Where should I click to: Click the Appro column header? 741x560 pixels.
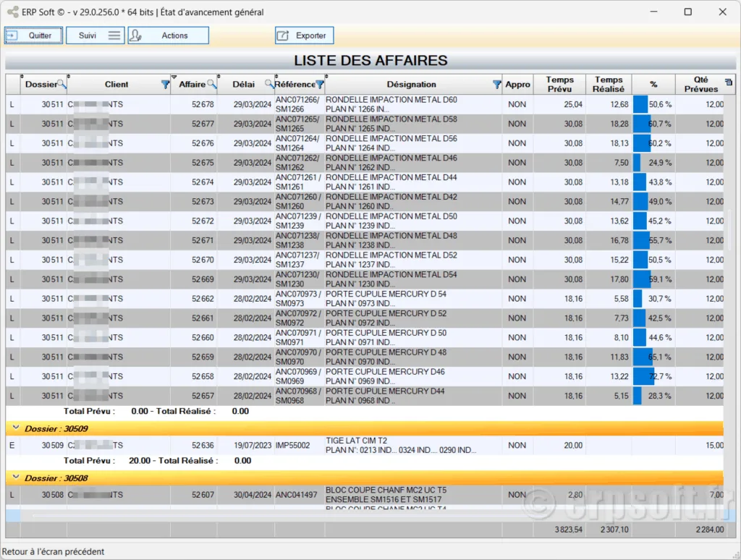[517, 85]
